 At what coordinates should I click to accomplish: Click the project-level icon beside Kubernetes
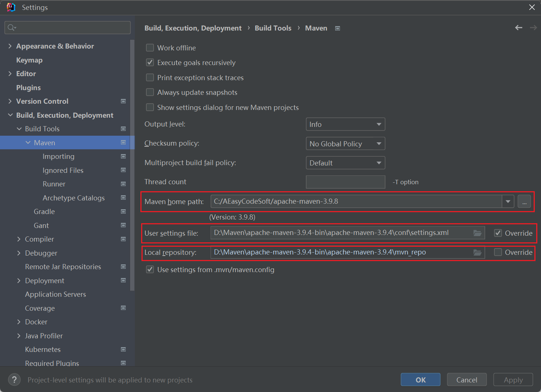coord(123,349)
